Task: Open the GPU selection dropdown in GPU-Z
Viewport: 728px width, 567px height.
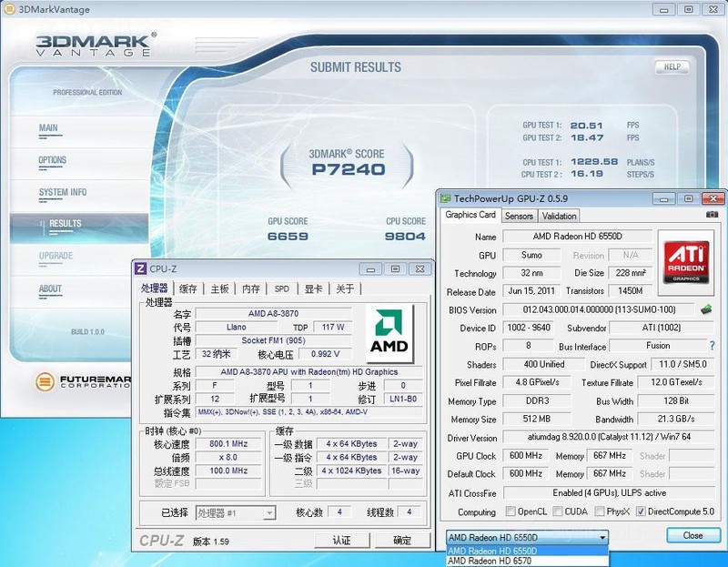Action: [x=528, y=537]
